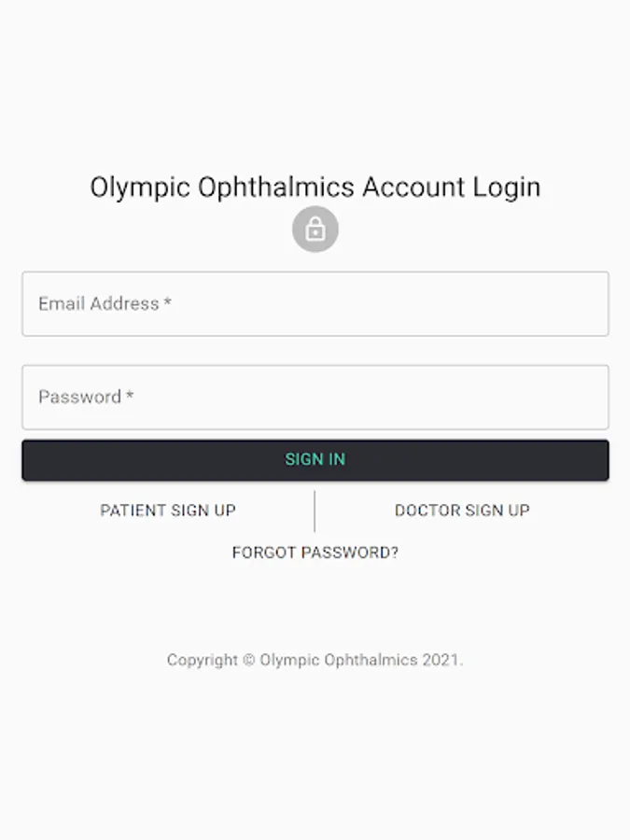
Task: Follow the Forgot Password? link
Action: (x=315, y=553)
